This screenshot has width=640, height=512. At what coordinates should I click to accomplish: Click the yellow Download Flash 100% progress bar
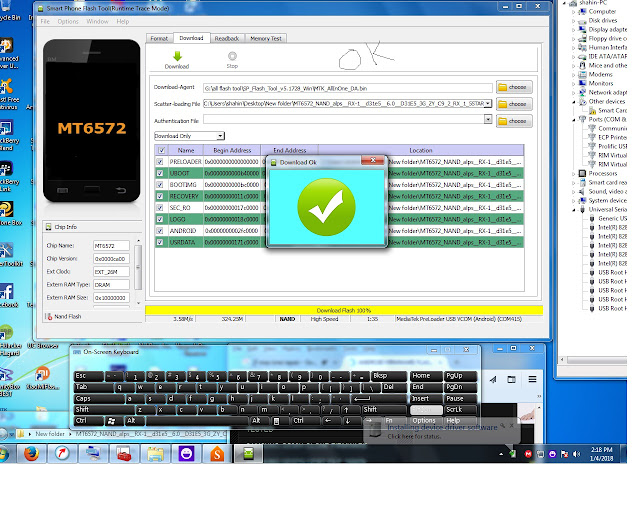[x=344, y=310]
